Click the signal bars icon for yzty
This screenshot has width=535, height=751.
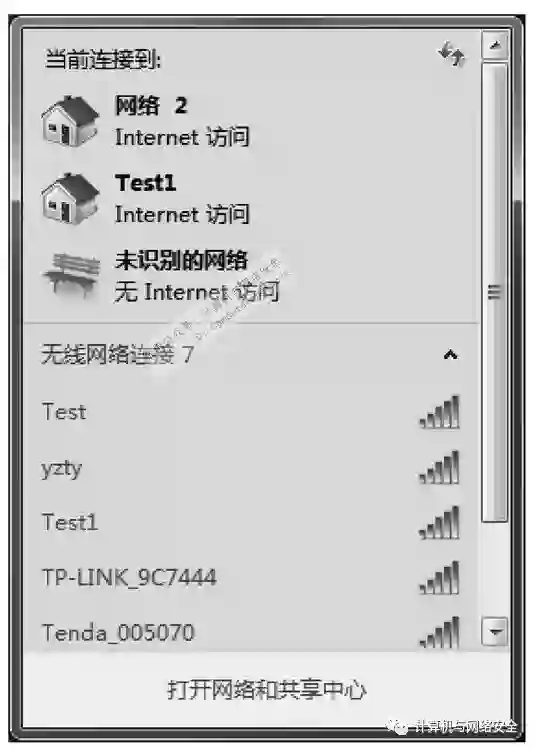pyautogui.click(x=439, y=467)
